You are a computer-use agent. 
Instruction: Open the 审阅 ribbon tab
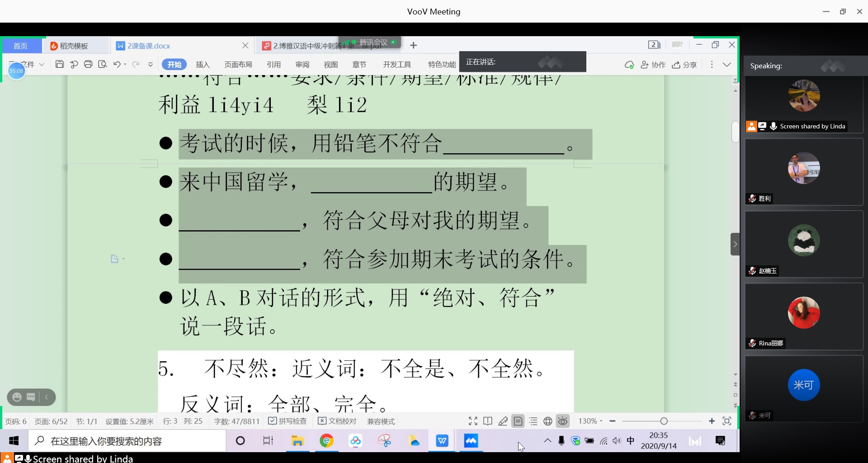click(302, 65)
